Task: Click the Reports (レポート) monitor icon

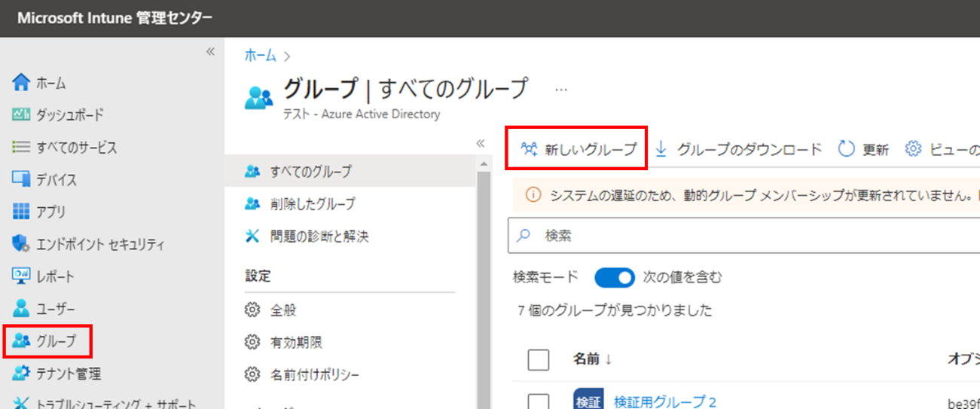Action: 21,276
